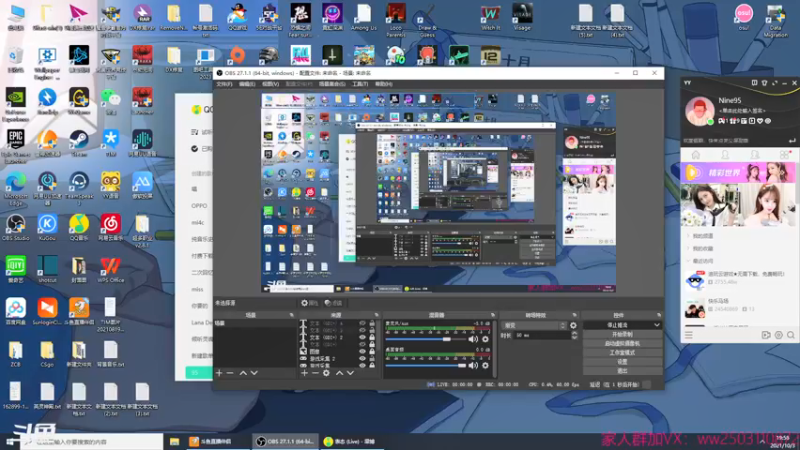Open YY apps grid tab icon

pyautogui.click(x=784, y=155)
